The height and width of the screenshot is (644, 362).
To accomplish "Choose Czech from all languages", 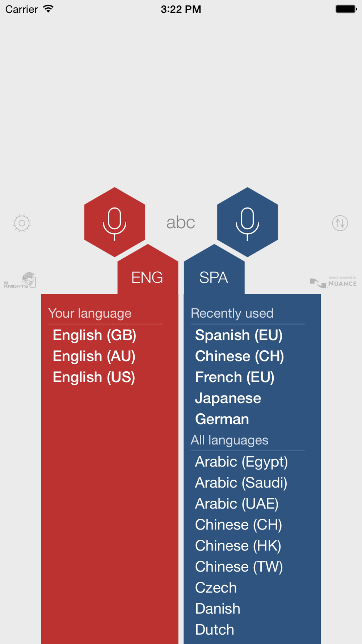I will 216,587.
